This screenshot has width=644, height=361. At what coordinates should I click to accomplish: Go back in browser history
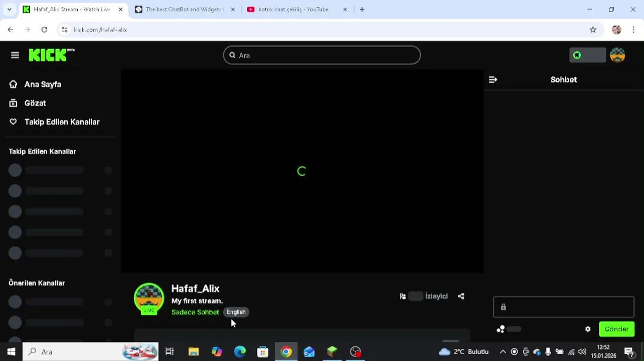[x=11, y=30]
